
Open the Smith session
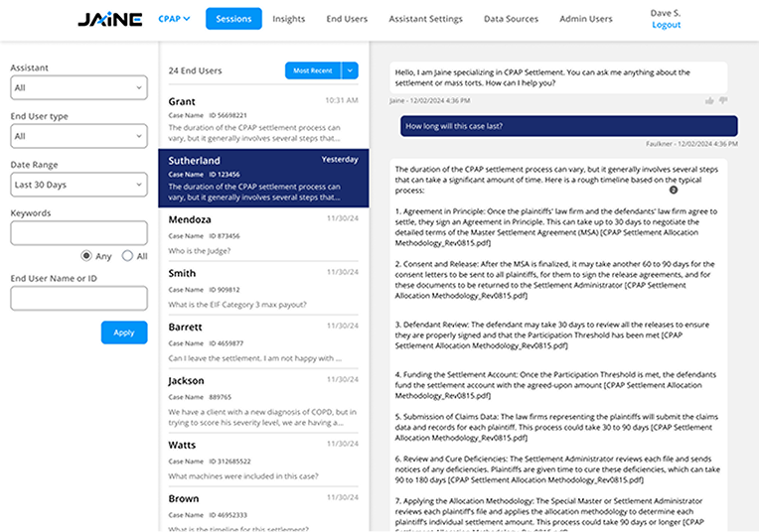[263, 288]
